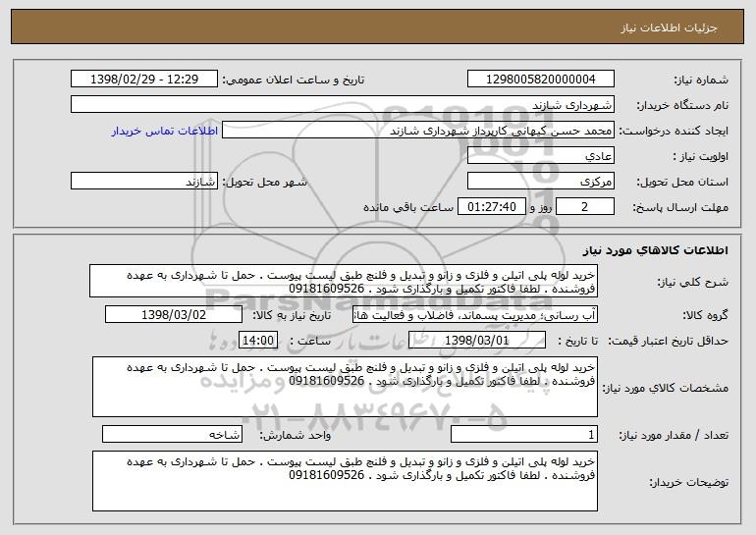The height and width of the screenshot is (535, 756).
Task: Click the price validity date 1398/03/01
Action: tap(477, 341)
